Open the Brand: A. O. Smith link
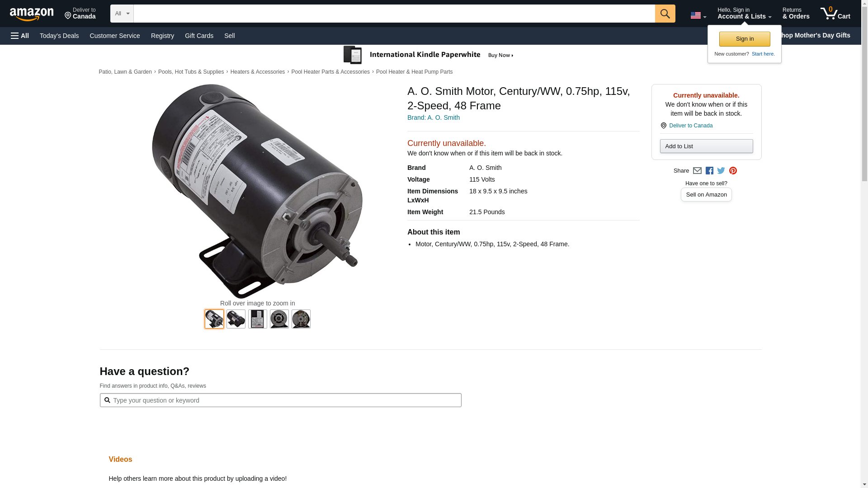The width and height of the screenshot is (868, 488). coord(434,117)
